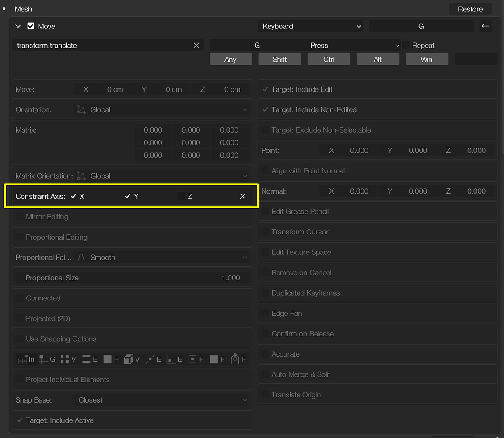Open the Matrix Orientation Global dropdown
This screenshot has height=438, width=504.
click(161, 176)
